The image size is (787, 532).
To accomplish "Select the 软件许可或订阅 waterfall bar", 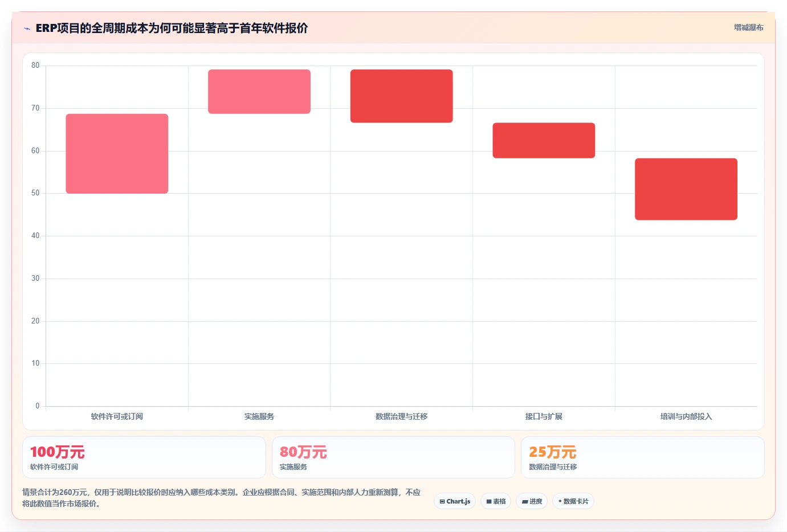I will pyautogui.click(x=117, y=154).
